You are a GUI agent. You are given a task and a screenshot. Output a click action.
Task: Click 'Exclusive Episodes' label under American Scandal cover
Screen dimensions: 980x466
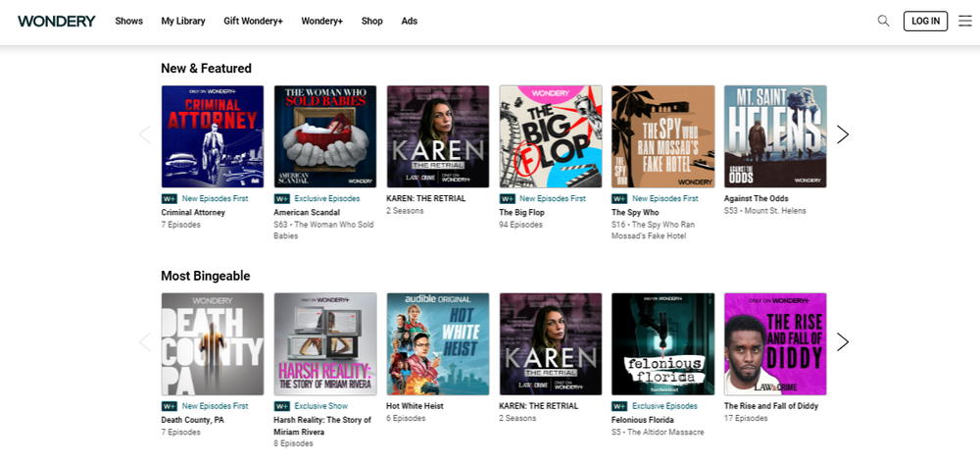[327, 199]
